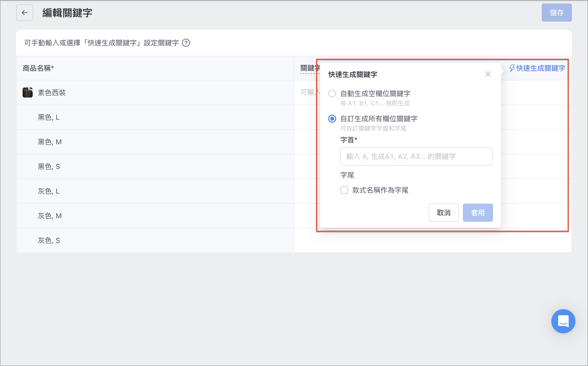The height and width of the screenshot is (366, 588).
Task: Click the 按 A1, B1, C1... 規則生成 hint
Action: coord(375,103)
